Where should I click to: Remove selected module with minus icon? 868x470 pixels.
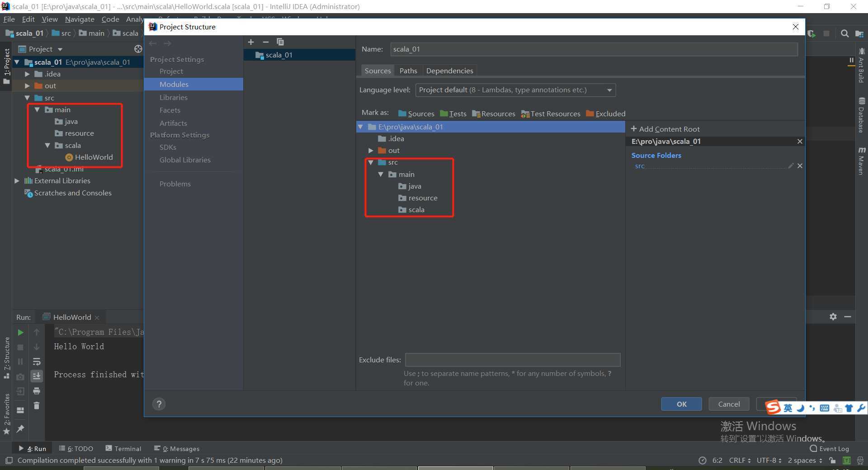pyautogui.click(x=266, y=42)
